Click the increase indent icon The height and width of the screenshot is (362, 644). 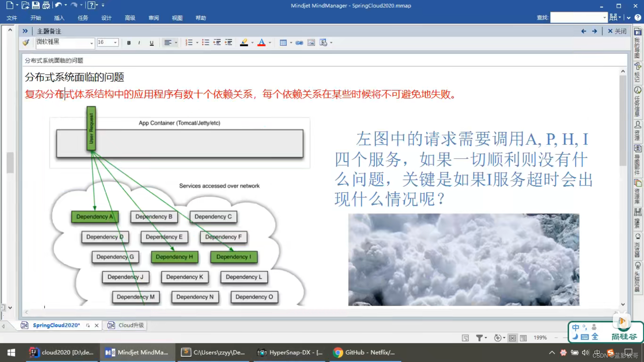point(228,43)
